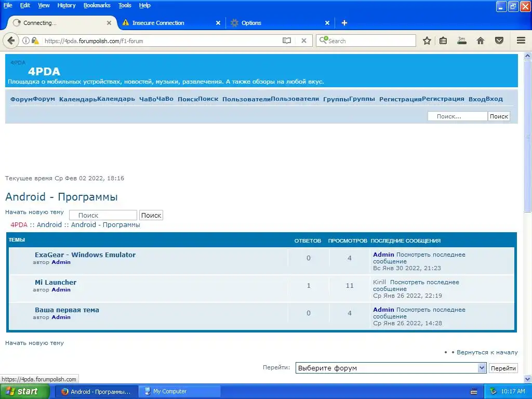This screenshot has width=532, height=399.
Task: Open the Windows start button
Action: click(x=24, y=392)
